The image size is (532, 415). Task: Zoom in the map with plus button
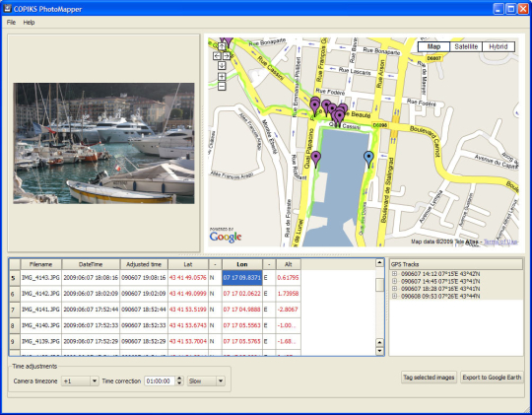(222, 77)
